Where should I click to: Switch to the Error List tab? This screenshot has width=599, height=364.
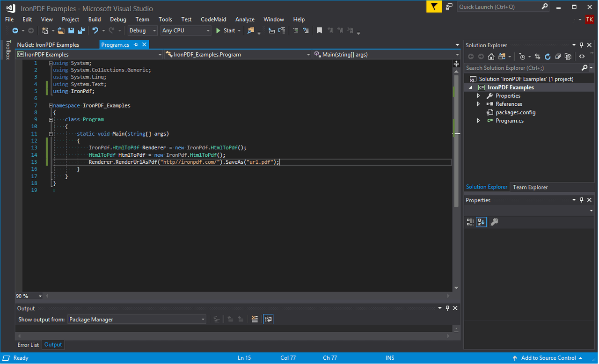(x=28, y=345)
